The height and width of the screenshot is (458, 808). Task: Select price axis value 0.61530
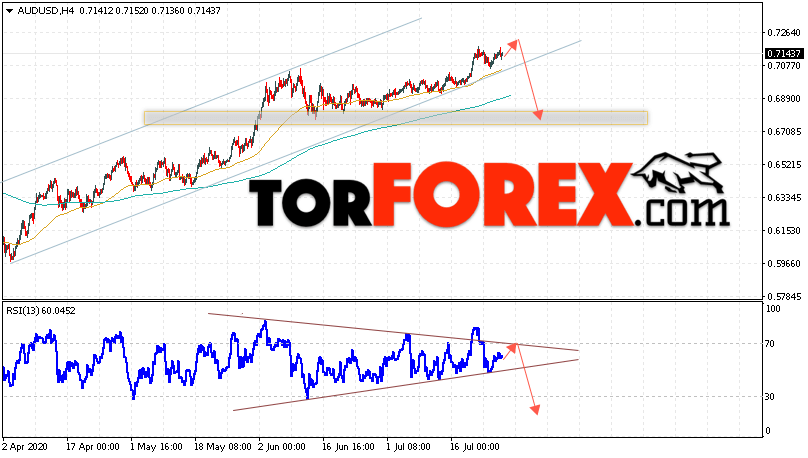784,230
